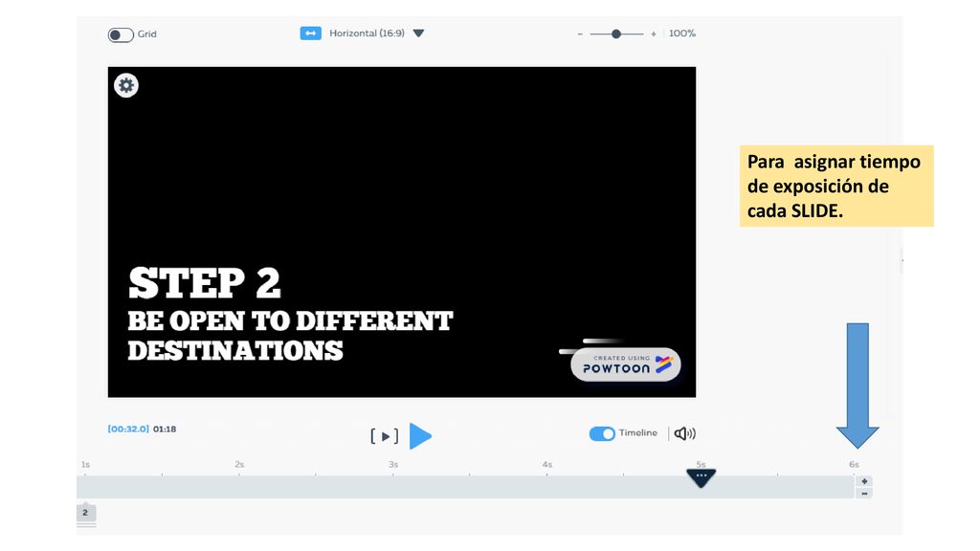
Task: Mute audio using the speaker icon
Action: click(685, 433)
